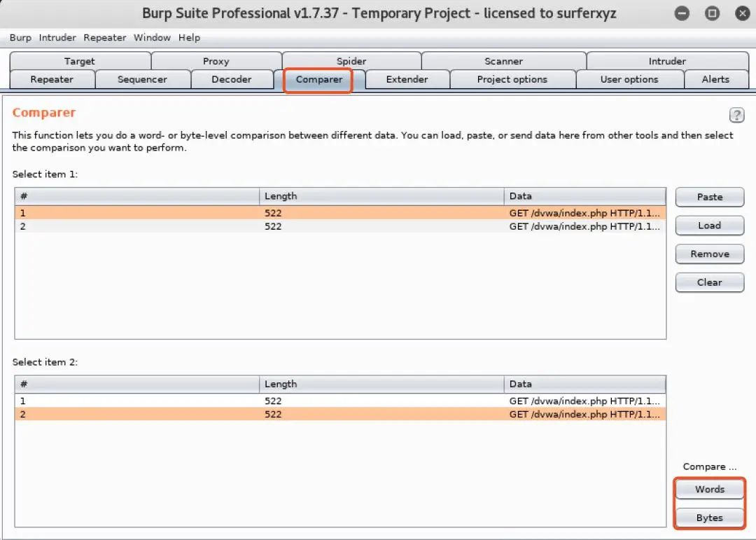Select row 2 in Select item 2 table
This screenshot has width=756, height=540.
coord(340,414)
